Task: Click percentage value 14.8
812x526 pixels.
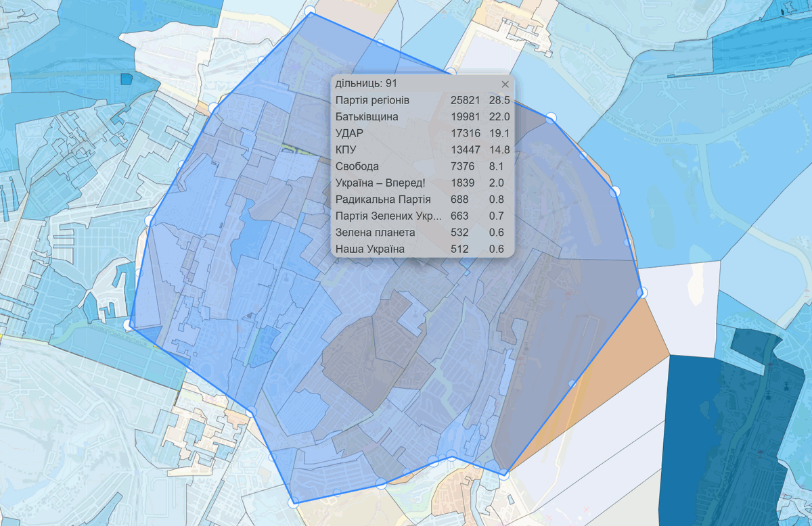Action: pyautogui.click(x=499, y=150)
